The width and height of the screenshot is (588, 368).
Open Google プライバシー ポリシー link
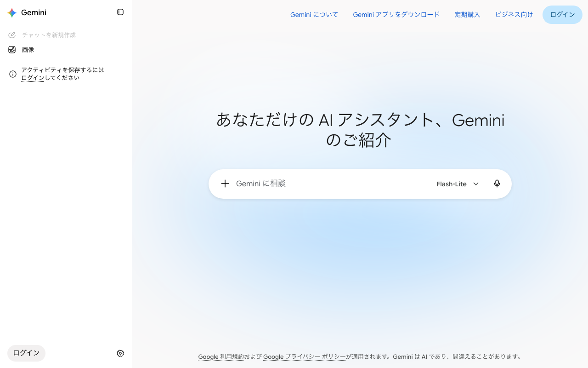(305, 356)
